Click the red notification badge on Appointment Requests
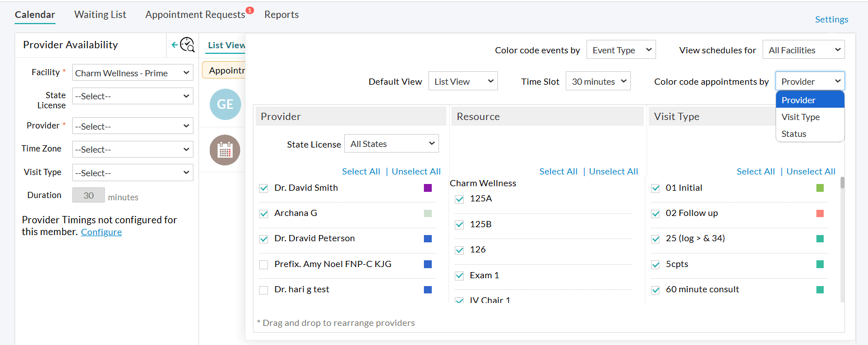Viewport: 868px width, 345px height. (250, 10)
